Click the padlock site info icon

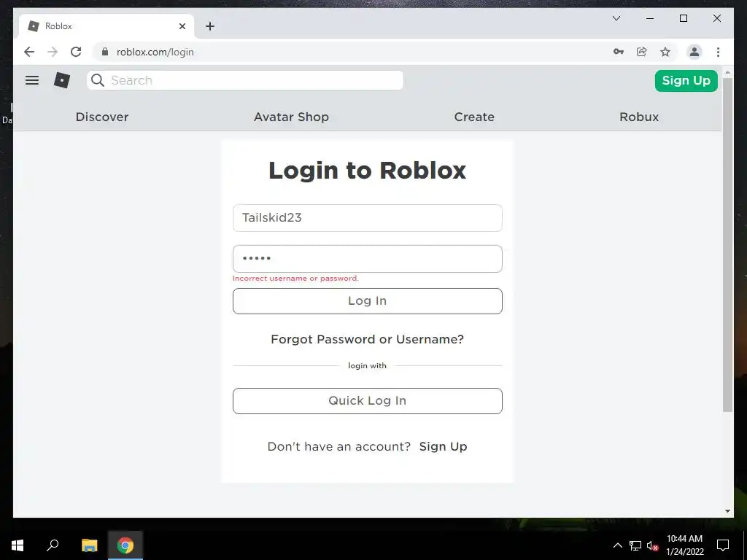tap(105, 52)
